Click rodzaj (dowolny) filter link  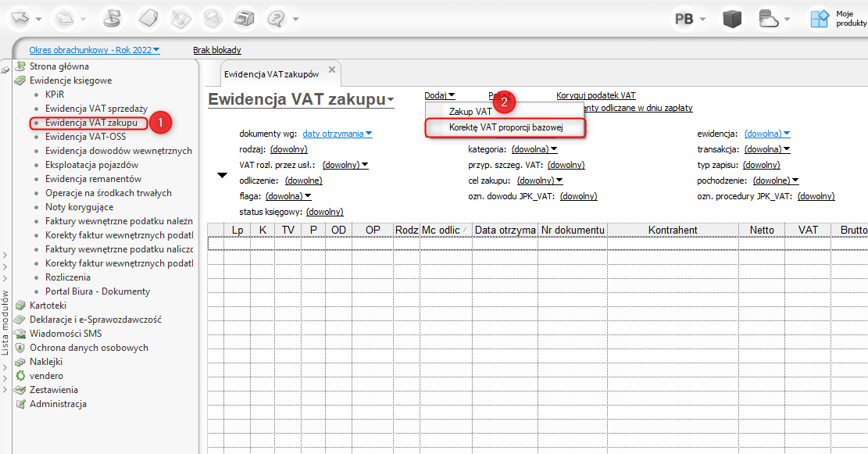pos(288,149)
